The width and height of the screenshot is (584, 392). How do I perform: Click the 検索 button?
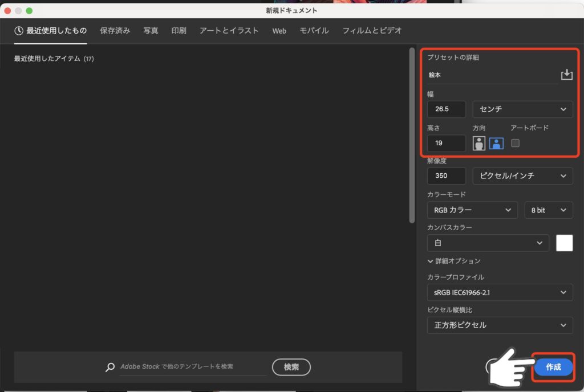pos(291,367)
